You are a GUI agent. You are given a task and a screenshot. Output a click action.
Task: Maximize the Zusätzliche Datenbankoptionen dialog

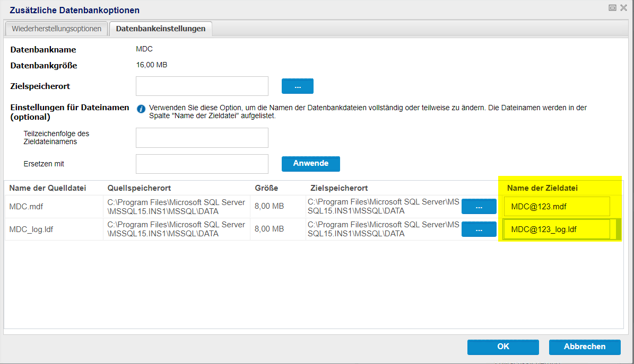[x=612, y=8]
